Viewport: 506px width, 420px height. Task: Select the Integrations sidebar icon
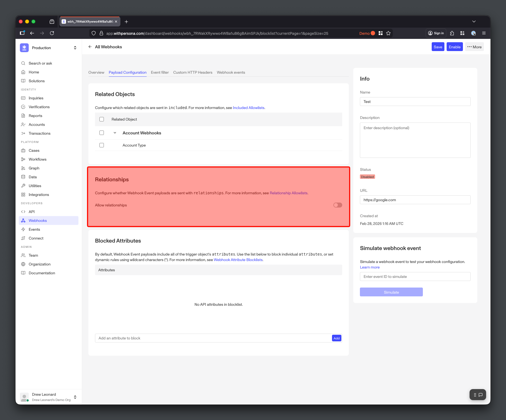(x=23, y=195)
